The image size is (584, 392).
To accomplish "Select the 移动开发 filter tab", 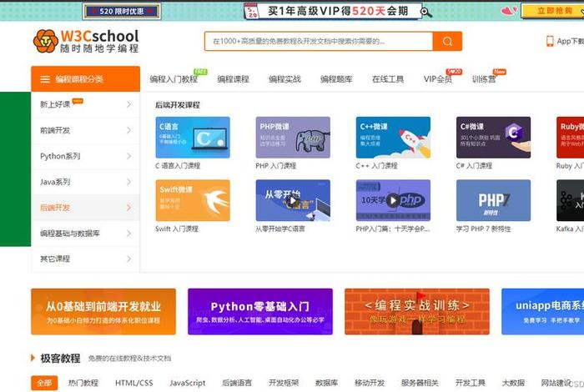I will (370, 383).
